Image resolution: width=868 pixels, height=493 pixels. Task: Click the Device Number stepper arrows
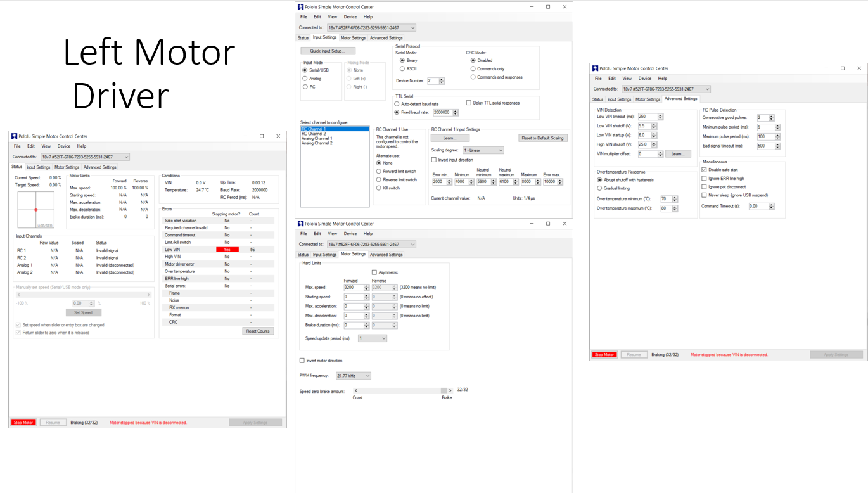click(442, 81)
